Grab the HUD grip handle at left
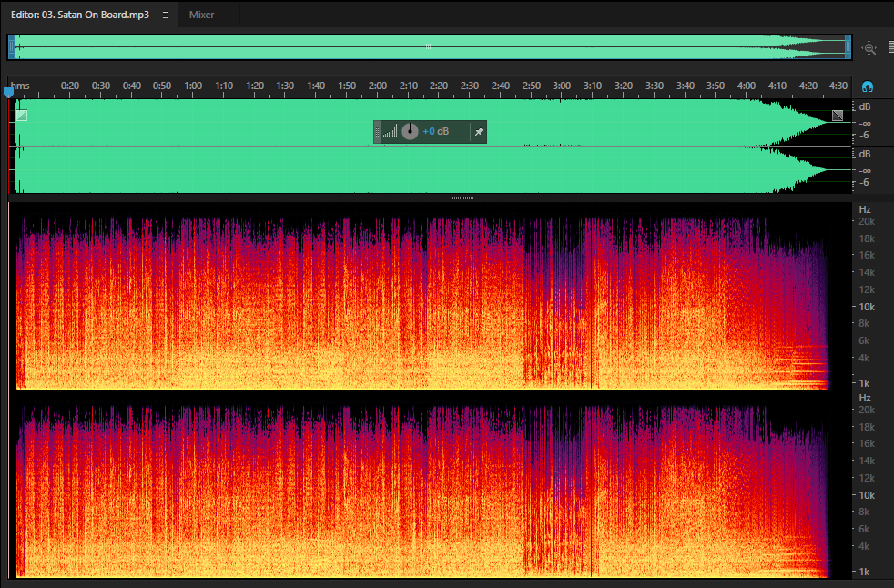The height and width of the screenshot is (588, 894). (377, 132)
